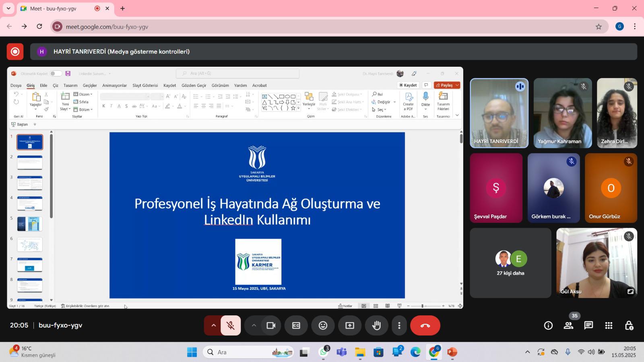The height and width of the screenshot is (362, 644).
Task: Raise your hand in the meeting
Action: (376, 325)
